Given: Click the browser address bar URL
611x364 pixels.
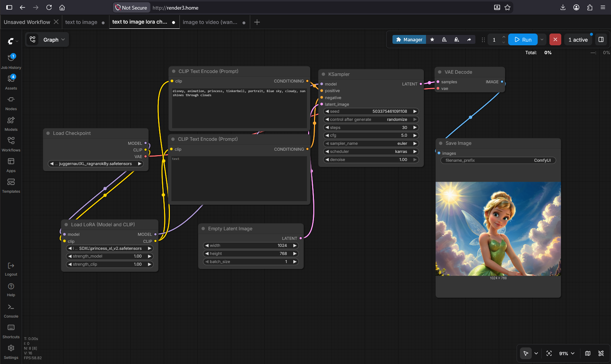Looking at the screenshot, I should (175, 8).
